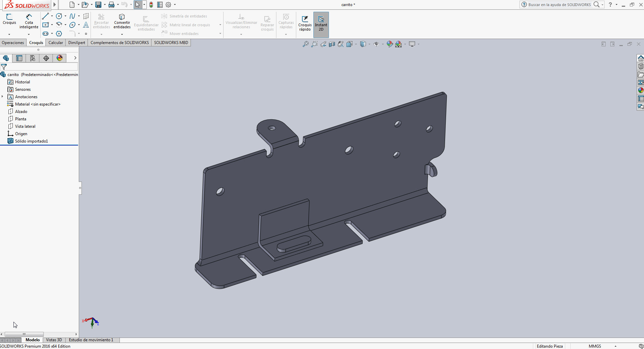The width and height of the screenshot is (644, 349).
Task: Select the Circle sketch tool
Action: [x=59, y=16]
